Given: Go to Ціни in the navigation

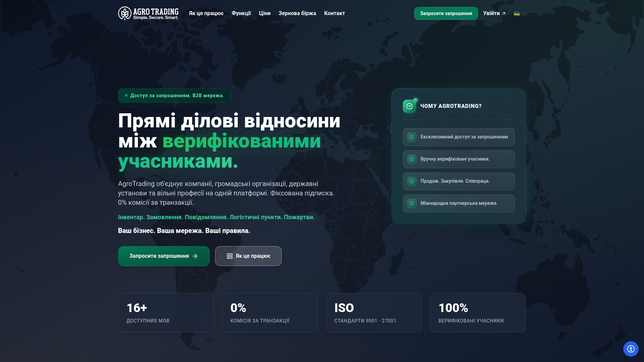Looking at the screenshot, I should (x=265, y=13).
